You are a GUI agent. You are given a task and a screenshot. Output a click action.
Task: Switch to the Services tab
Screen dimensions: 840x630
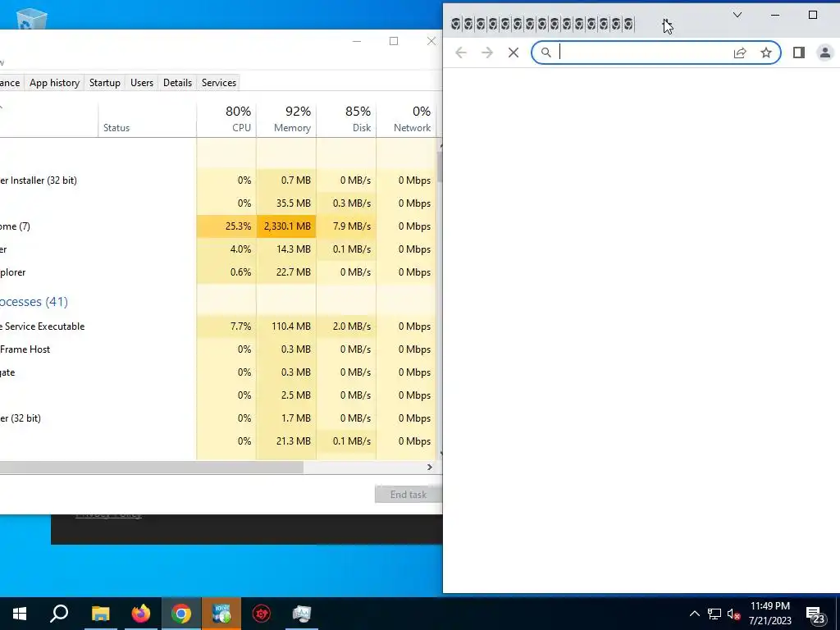218,83
